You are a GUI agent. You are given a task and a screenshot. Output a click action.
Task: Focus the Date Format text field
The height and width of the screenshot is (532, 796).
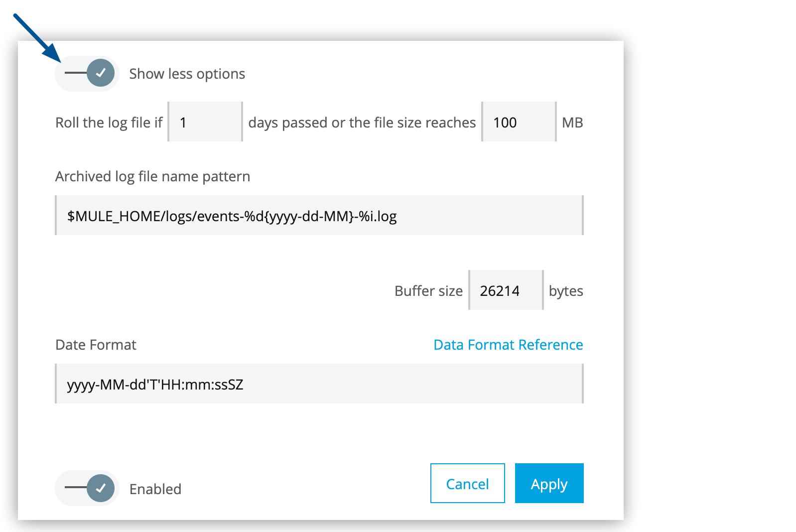point(319,384)
